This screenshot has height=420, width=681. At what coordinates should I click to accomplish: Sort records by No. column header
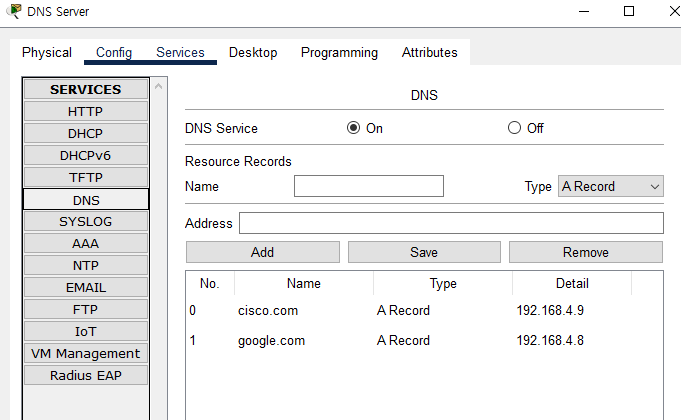click(x=210, y=284)
